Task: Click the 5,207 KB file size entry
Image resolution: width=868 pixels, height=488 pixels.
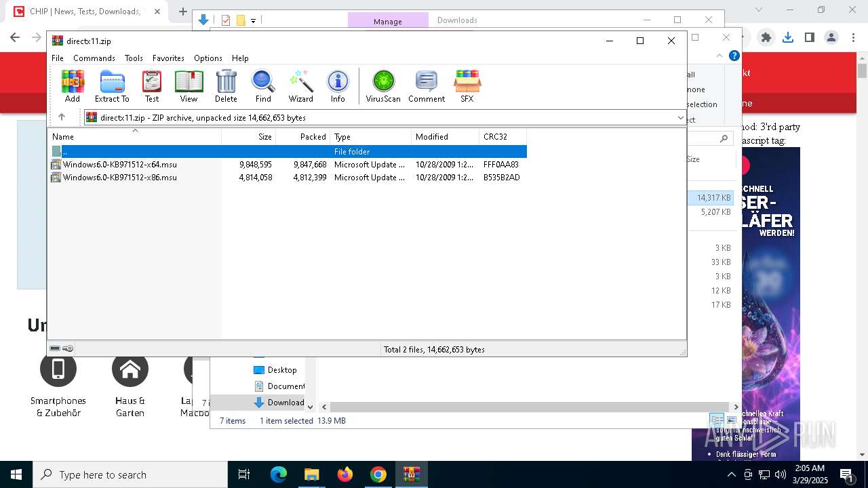Action: tap(715, 212)
